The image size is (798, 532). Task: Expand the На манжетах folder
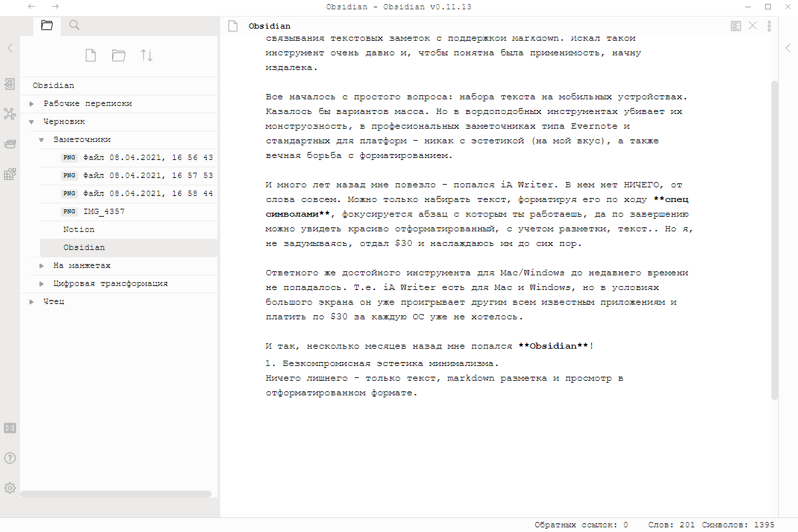pos(42,266)
